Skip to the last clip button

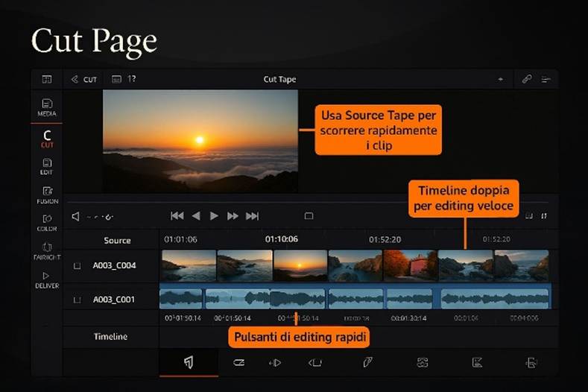(x=252, y=216)
